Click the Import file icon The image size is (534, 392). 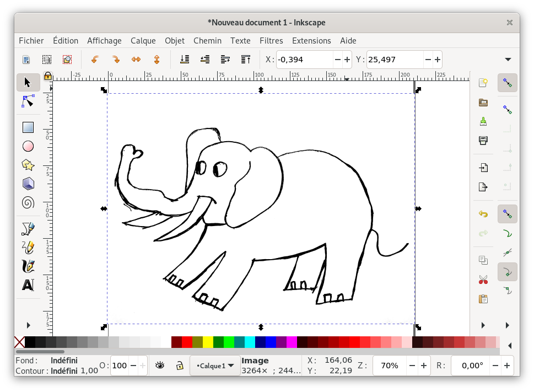pos(483,168)
